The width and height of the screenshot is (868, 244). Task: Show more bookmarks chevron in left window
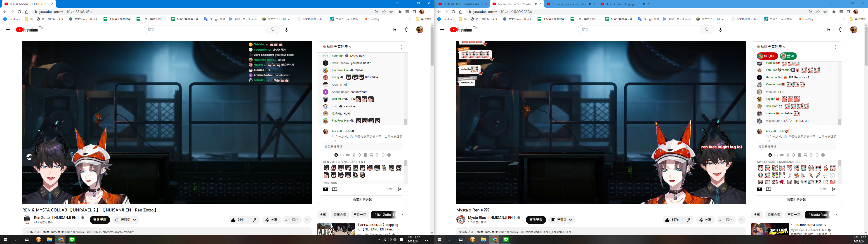410,19
